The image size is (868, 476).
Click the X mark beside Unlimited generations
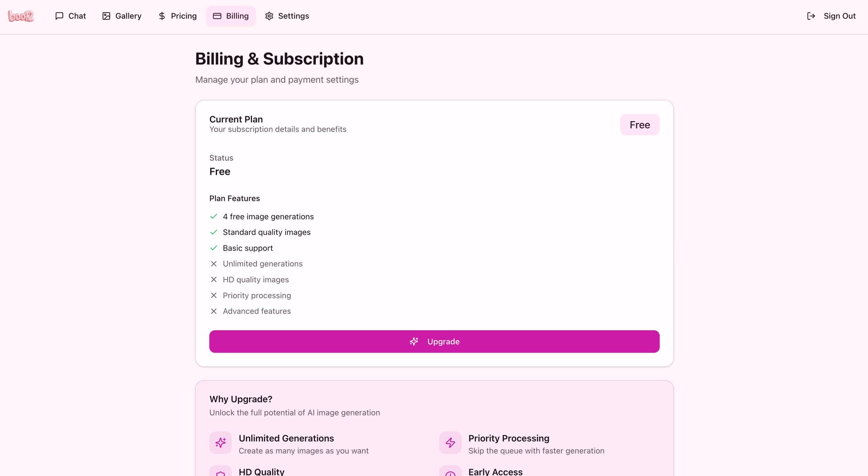[214, 264]
